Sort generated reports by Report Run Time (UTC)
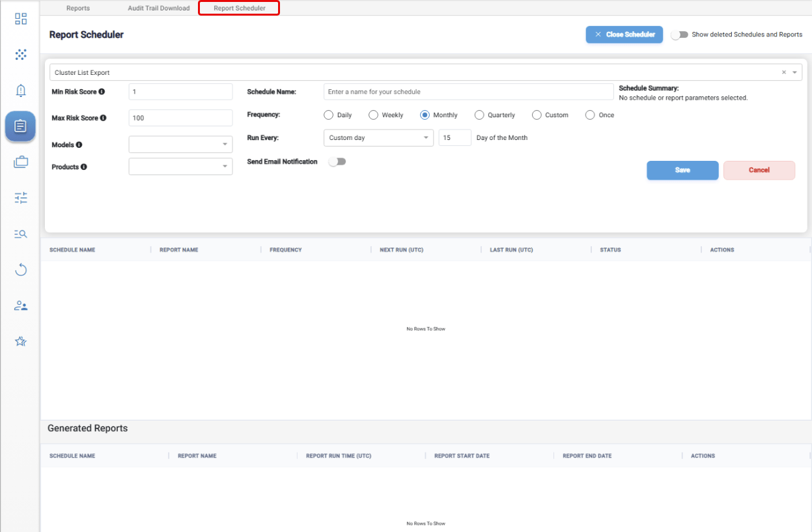 click(339, 456)
